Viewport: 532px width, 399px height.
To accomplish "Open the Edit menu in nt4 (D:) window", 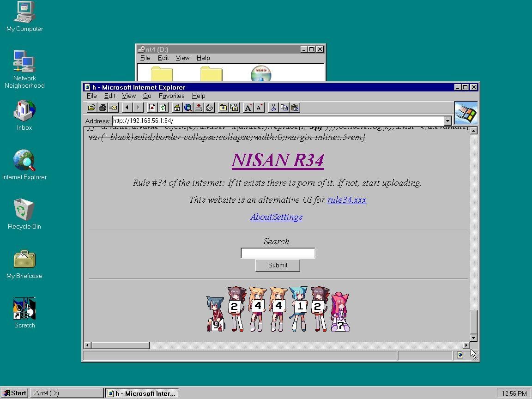I will (163, 58).
